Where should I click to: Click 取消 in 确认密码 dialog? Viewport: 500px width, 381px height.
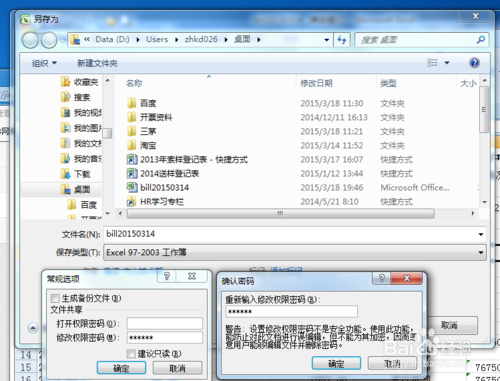pyautogui.click(x=392, y=363)
